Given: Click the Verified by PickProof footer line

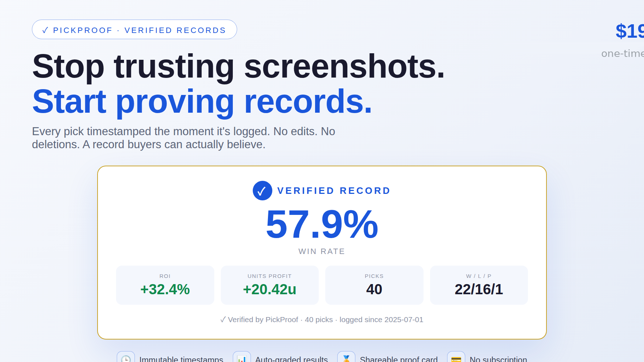Looking at the screenshot, I should coord(322,320).
